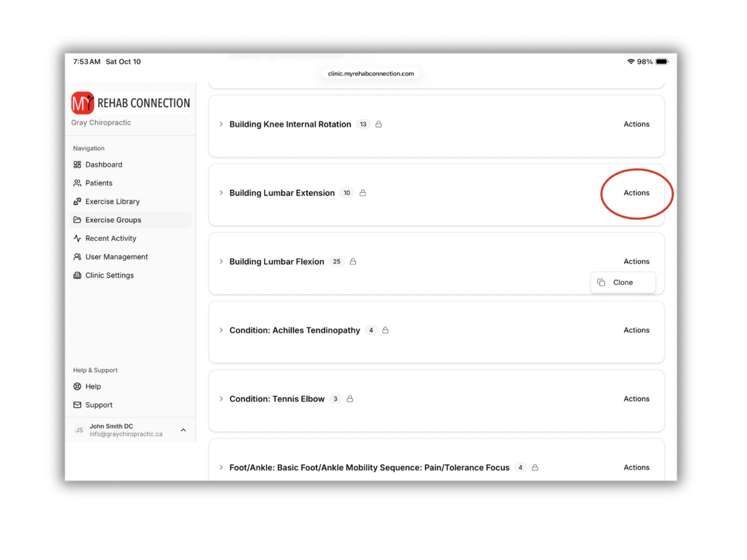Open Actions for Building Knee Internal Rotation
The width and height of the screenshot is (747, 560).
[x=636, y=124]
